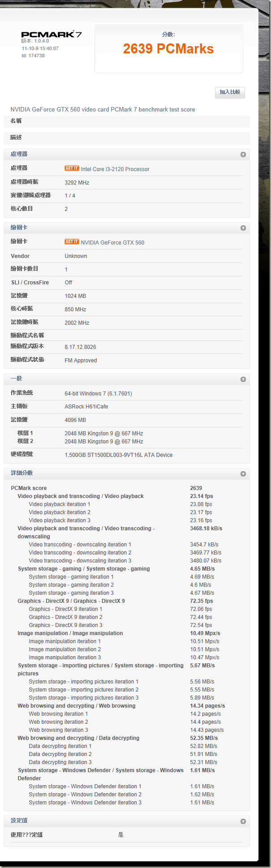The image size is (271, 868).
Task: Click the 3292 MHz processor clock value
Action: (x=77, y=183)
